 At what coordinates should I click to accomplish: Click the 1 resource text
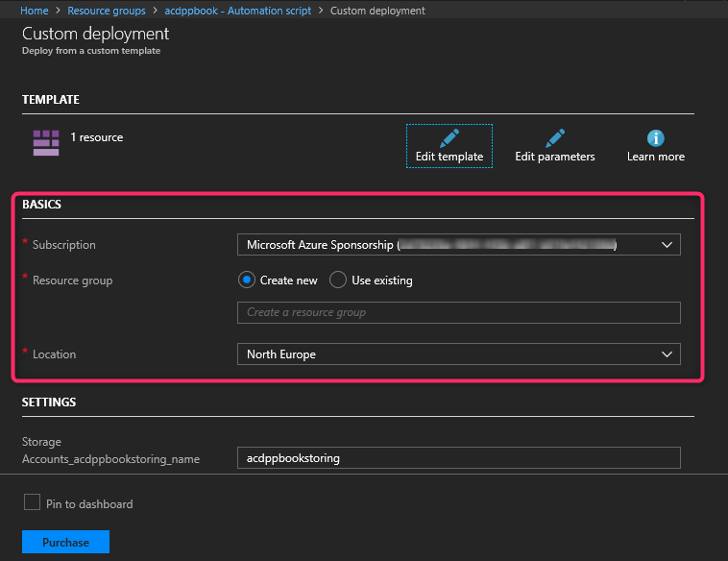click(97, 137)
